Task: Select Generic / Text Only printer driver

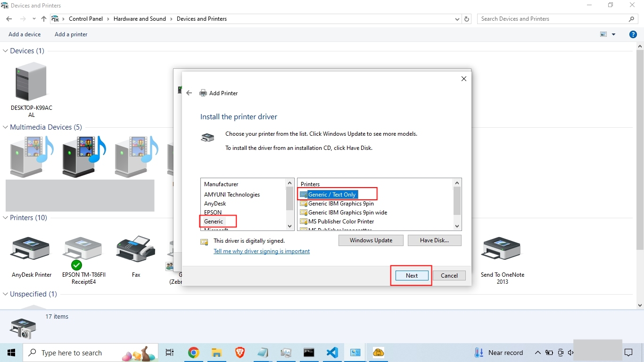Action: [329, 195]
